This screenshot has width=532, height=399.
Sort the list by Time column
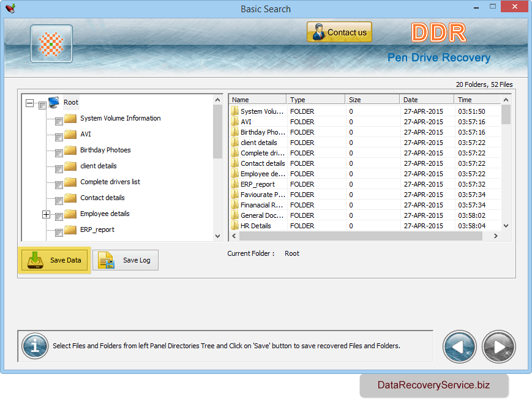478,100
